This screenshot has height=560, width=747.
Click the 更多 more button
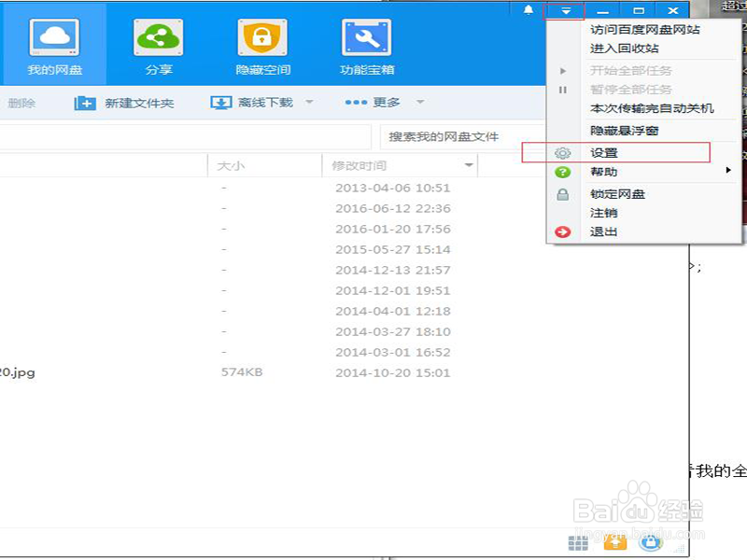(x=373, y=102)
